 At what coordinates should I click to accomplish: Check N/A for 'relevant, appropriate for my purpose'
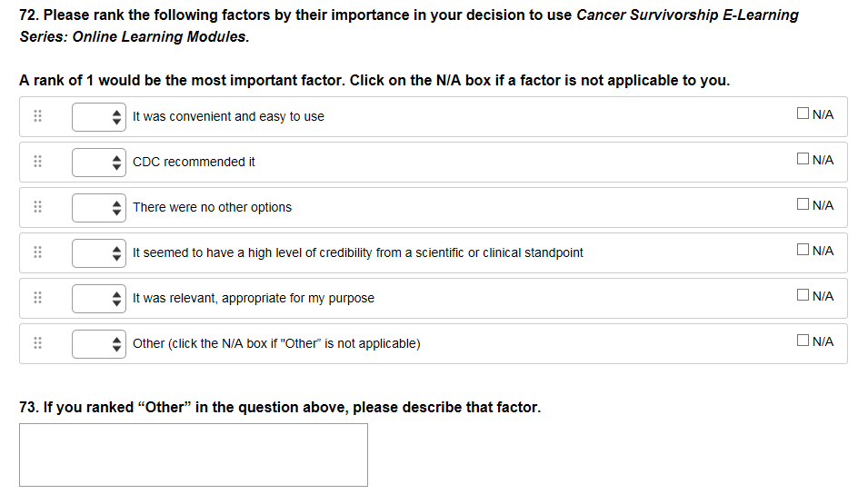point(802,296)
